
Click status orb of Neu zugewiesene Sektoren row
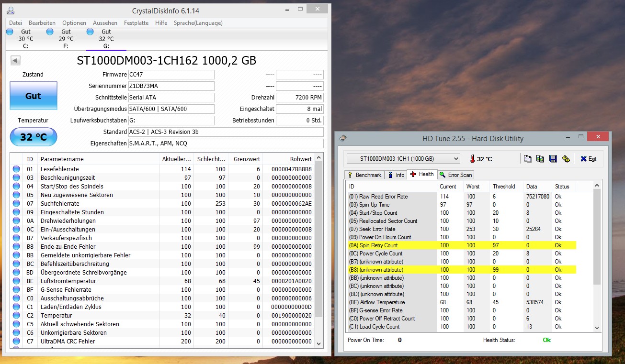point(16,195)
